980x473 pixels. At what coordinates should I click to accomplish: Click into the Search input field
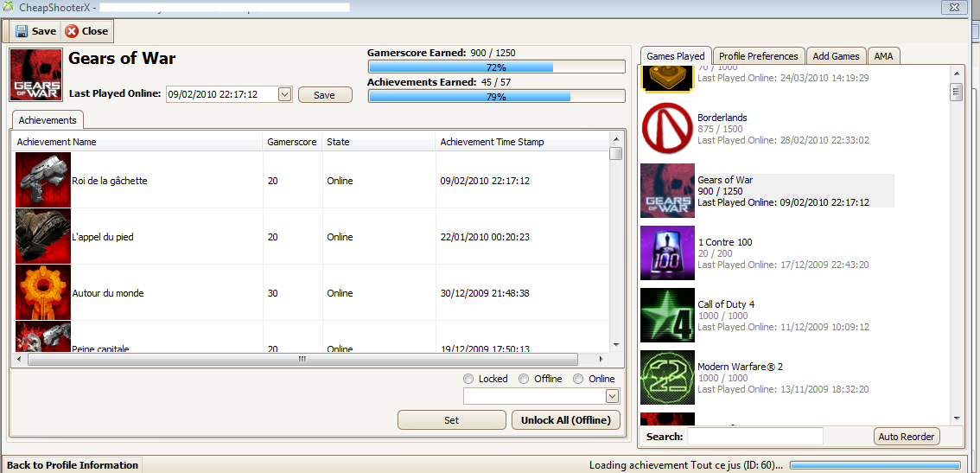tap(754, 437)
